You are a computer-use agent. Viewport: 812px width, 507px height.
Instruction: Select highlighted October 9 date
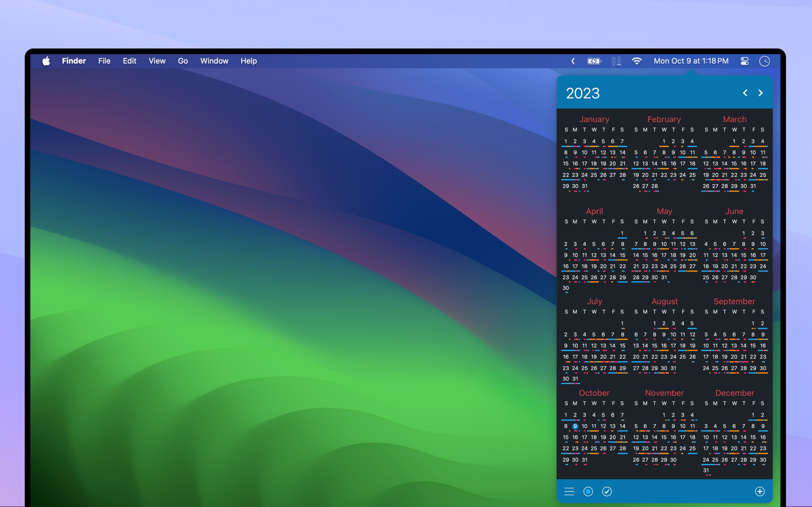575,426
